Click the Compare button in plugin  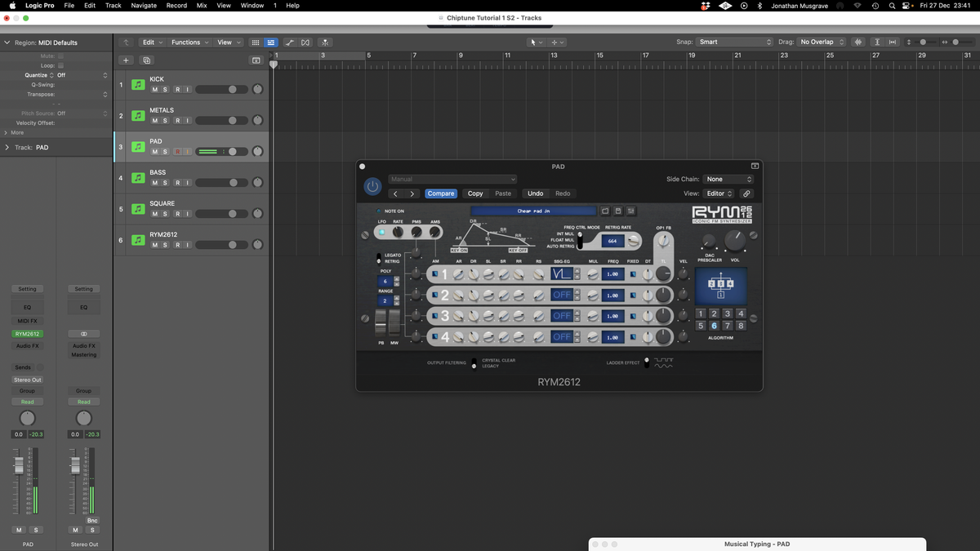point(441,193)
